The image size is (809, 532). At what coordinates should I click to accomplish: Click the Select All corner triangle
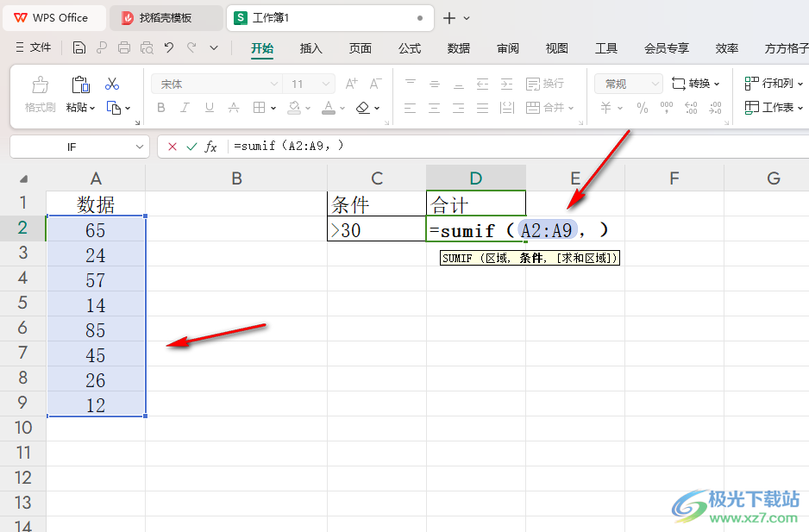click(x=23, y=179)
